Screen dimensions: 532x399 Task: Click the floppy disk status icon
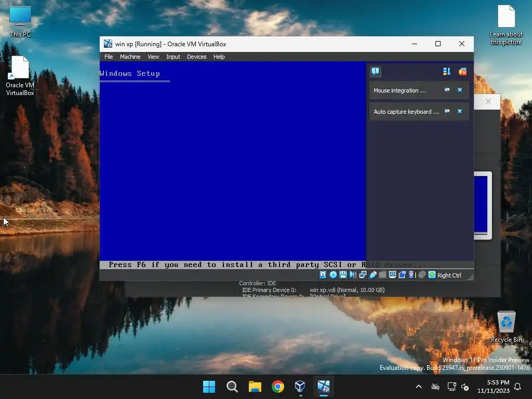tap(343, 275)
